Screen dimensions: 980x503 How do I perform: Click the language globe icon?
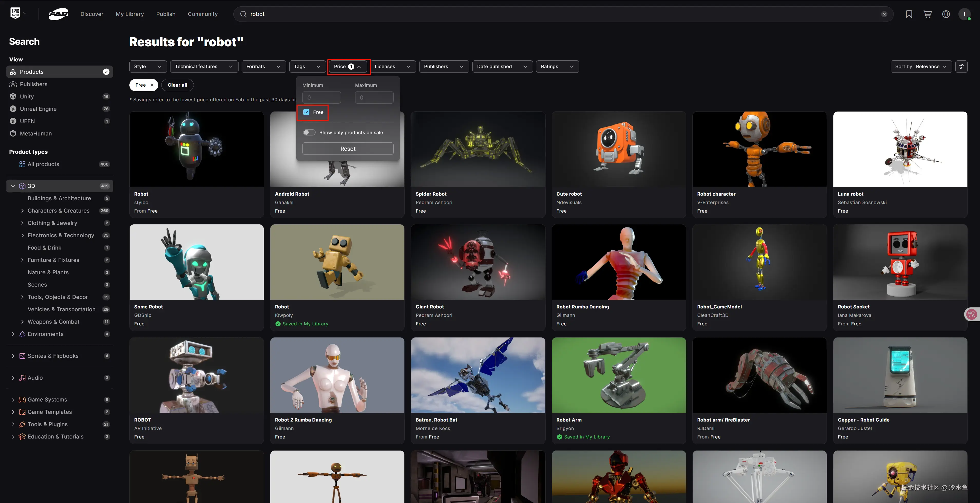(946, 14)
